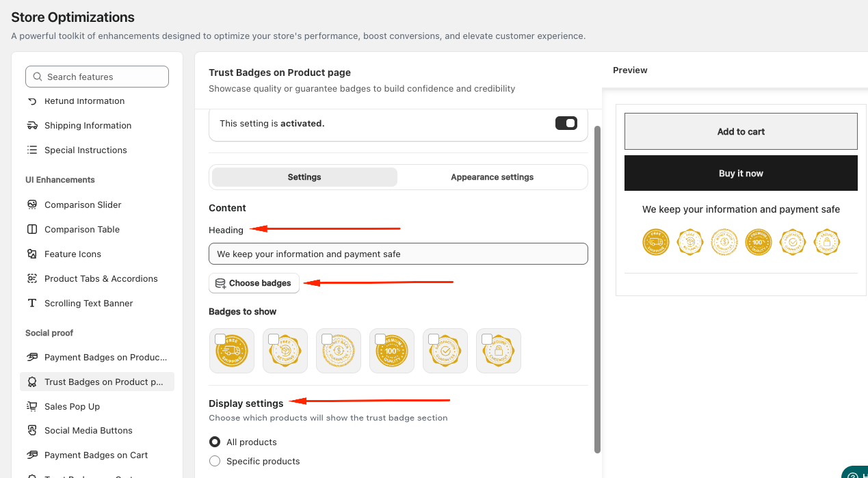Click the Shipping Information truck icon

32,125
